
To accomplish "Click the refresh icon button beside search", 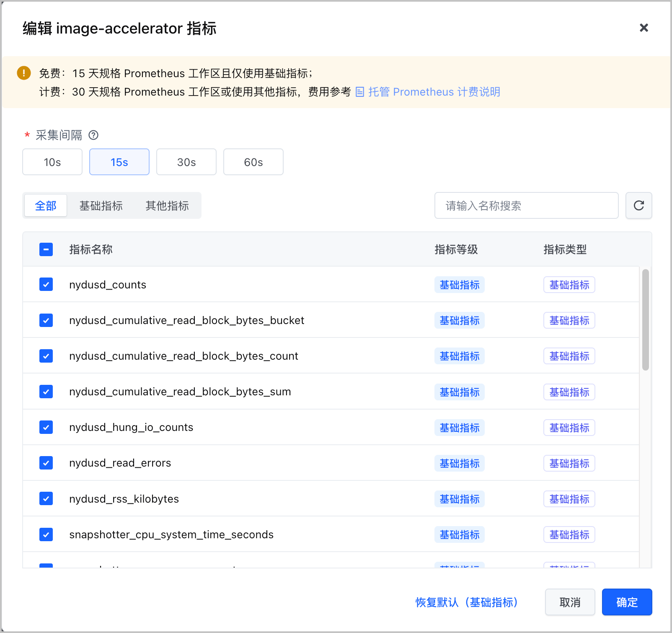I will [638, 205].
